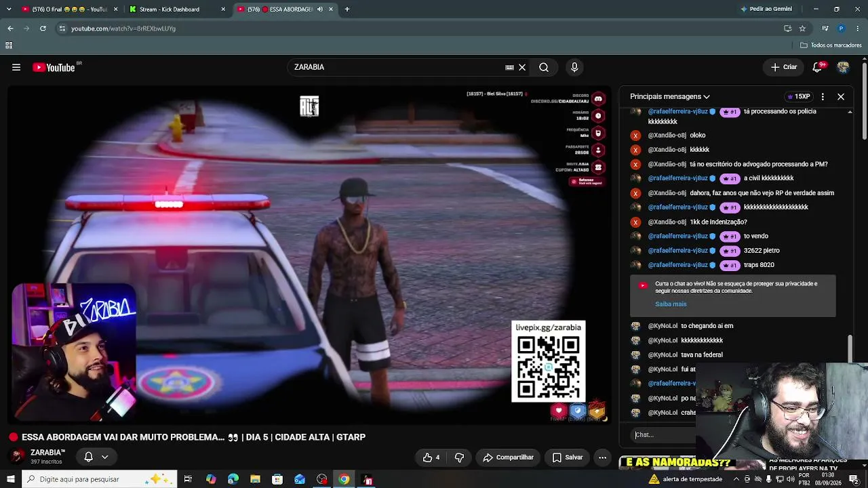This screenshot has width=868, height=488.
Task: View site information icon in address bar
Action: point(62,28)
